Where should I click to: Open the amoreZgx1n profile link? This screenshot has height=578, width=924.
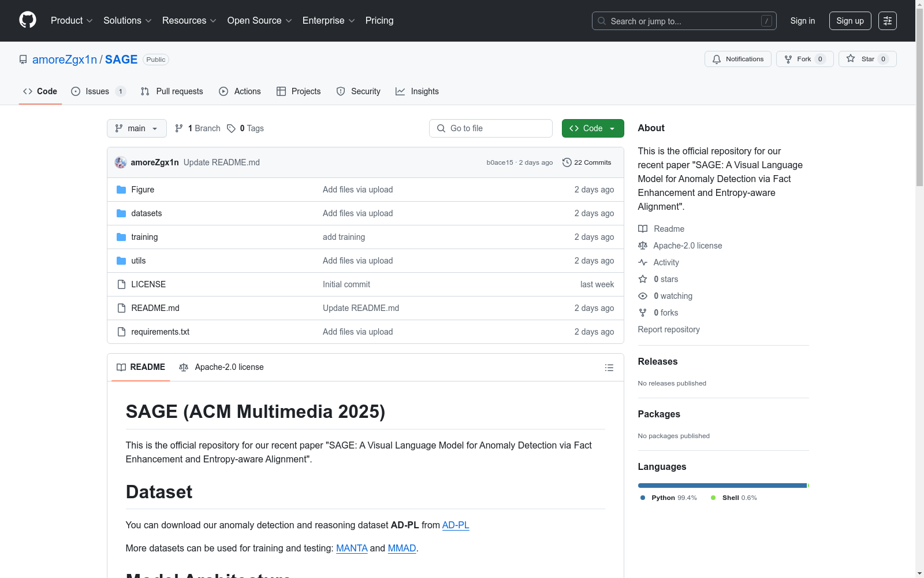[x=65, y=60]
